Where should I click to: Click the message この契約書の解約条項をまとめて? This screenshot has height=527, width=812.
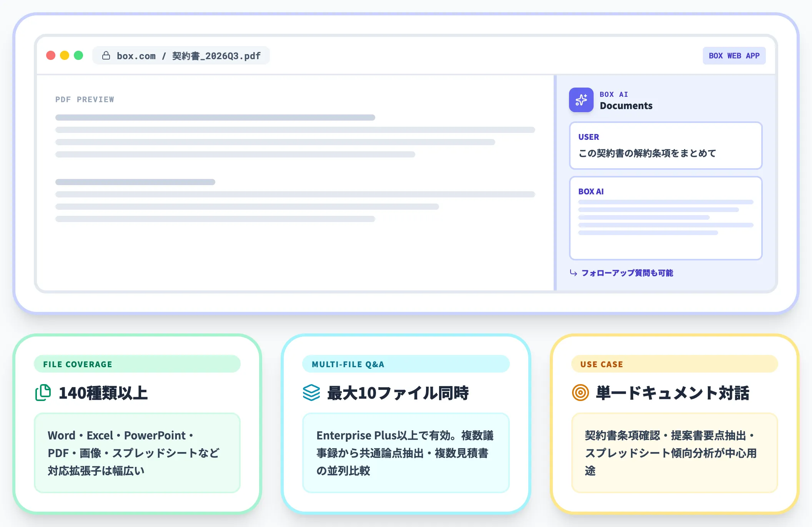click(647, 153)
